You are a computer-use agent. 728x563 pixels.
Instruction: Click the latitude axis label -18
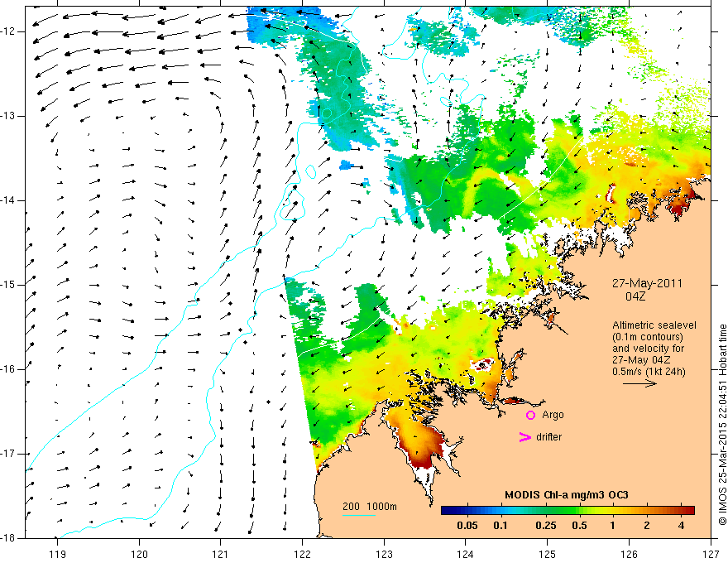pyautogui.click(x=9, y=538)
